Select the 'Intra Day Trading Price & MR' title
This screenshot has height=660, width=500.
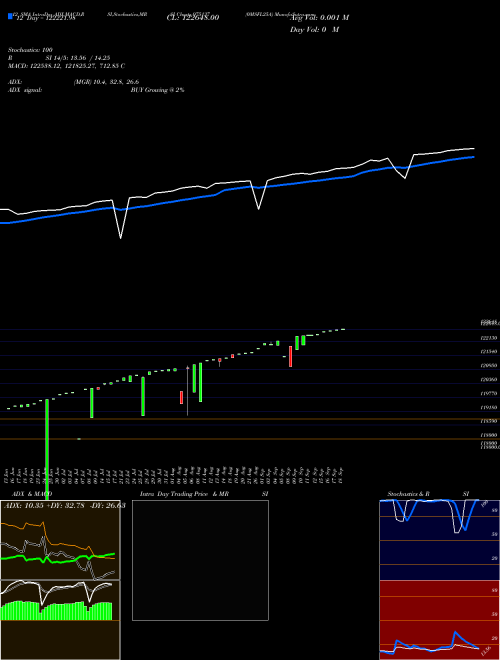184,494
